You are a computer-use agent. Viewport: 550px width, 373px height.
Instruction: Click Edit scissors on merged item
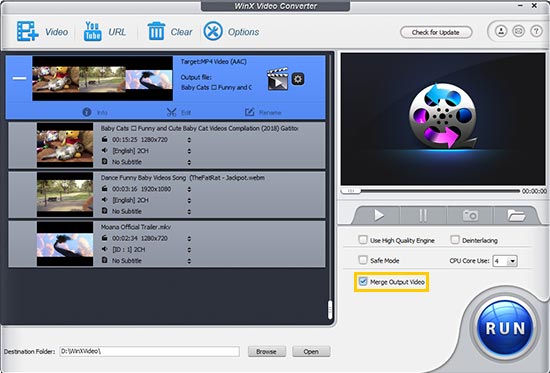tap(179, 112)
